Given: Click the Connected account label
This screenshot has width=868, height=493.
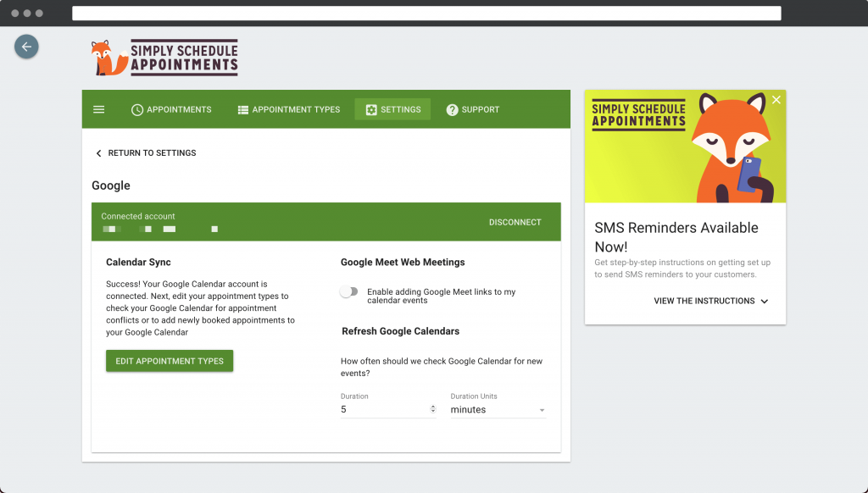Looking at the screenshot, I should [138, 216].
